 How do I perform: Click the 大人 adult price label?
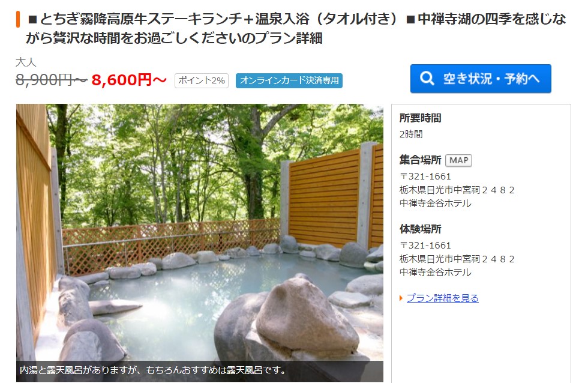click(x=26, y=62)
